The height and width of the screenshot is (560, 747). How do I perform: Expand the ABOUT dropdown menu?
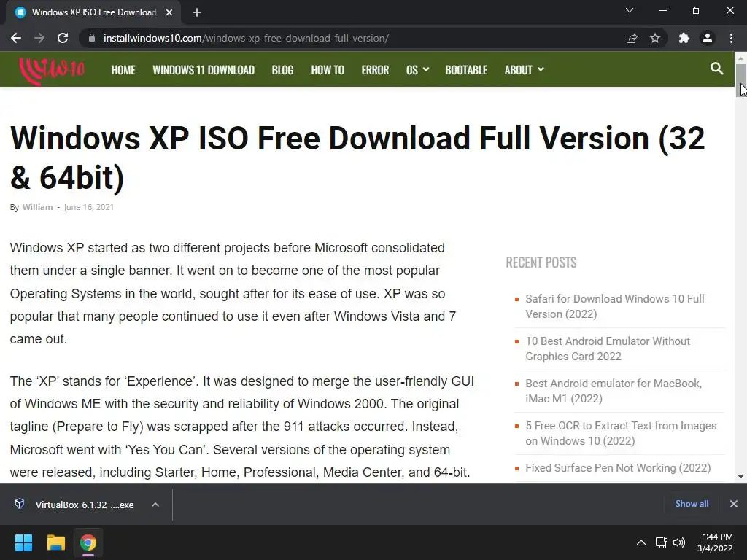pyautogui.click(x=524, y=70)
